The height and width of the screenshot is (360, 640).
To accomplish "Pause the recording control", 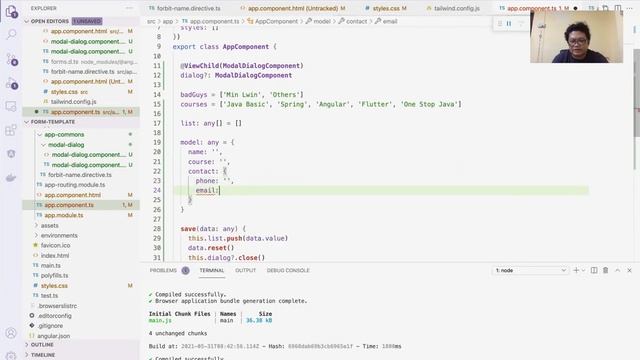I will pyautogui.click(x=509, y=24).
